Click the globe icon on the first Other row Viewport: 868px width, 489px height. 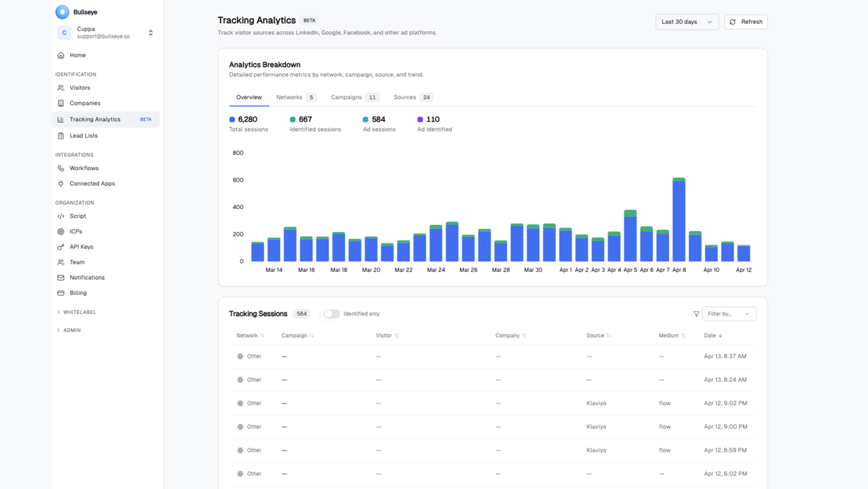click(239, 356)
